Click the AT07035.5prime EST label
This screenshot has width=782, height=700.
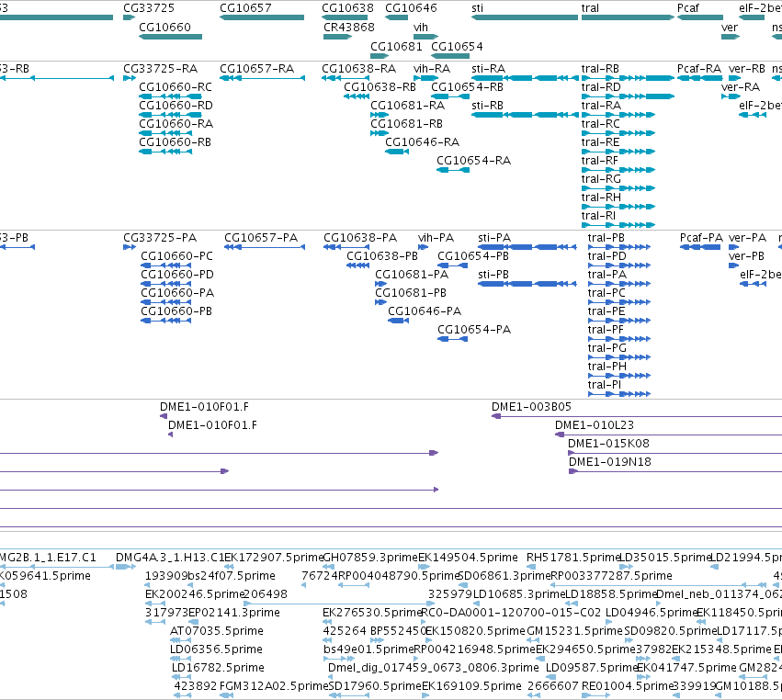point(217,631)
